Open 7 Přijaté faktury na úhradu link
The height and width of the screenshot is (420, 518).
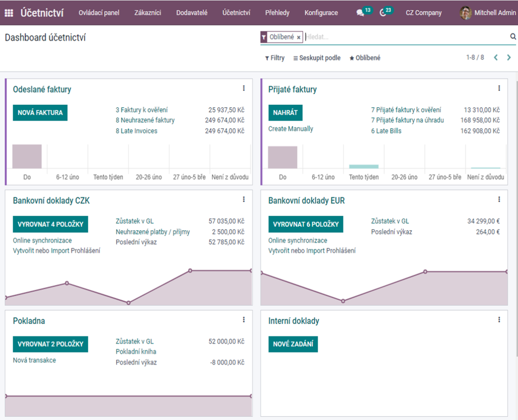[x=407, y=120]
